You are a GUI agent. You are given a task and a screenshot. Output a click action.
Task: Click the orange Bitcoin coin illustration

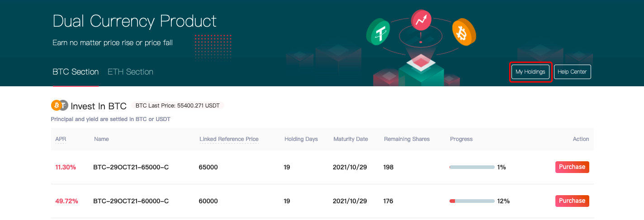coord(464,31)
